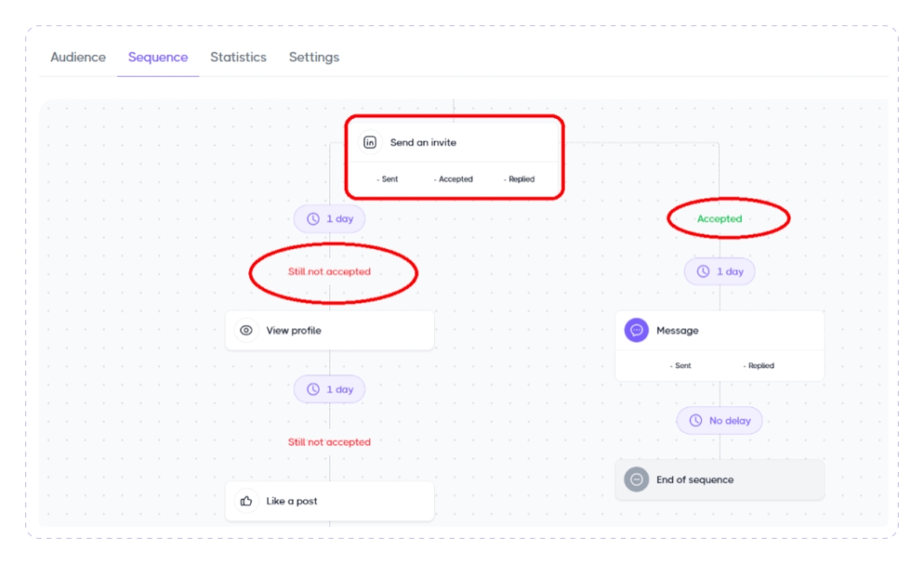Select the Sequence tab

(158, 57)
